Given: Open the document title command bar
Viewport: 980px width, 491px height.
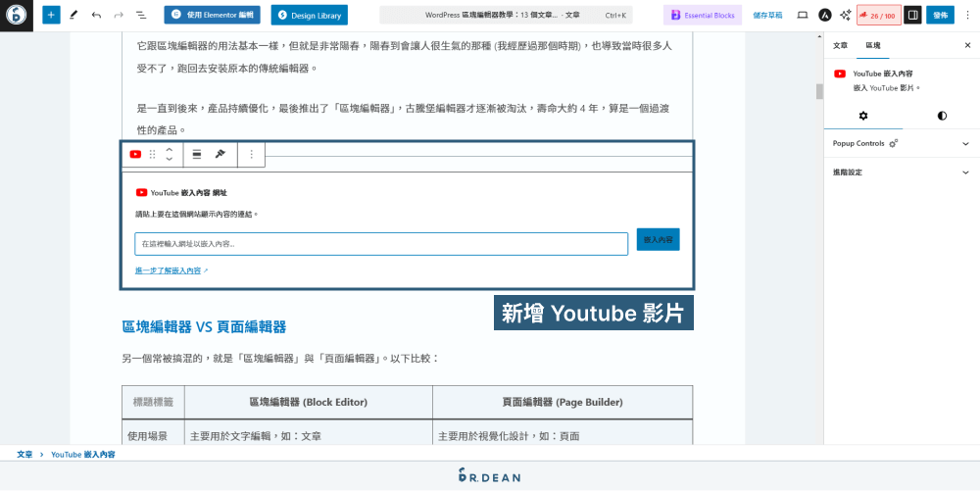Looking at the screenshot, I should click(506, 15).
